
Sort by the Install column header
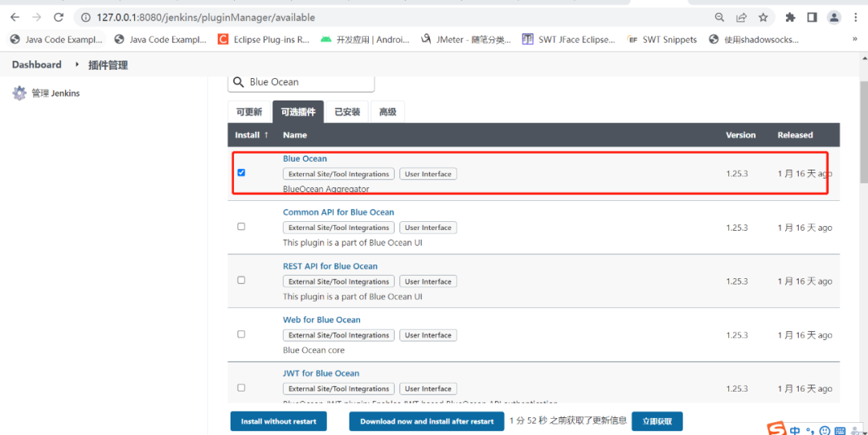pyautogui.click(x=252, y=135)
